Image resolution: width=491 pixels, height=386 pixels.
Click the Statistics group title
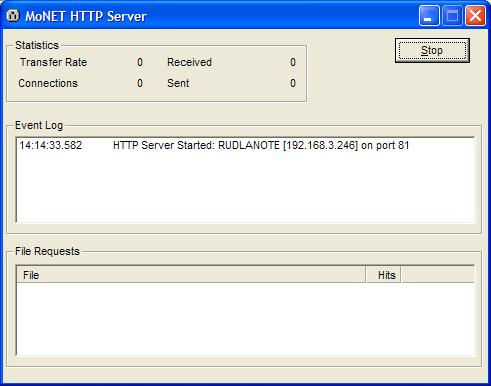[x=37, y=45]
